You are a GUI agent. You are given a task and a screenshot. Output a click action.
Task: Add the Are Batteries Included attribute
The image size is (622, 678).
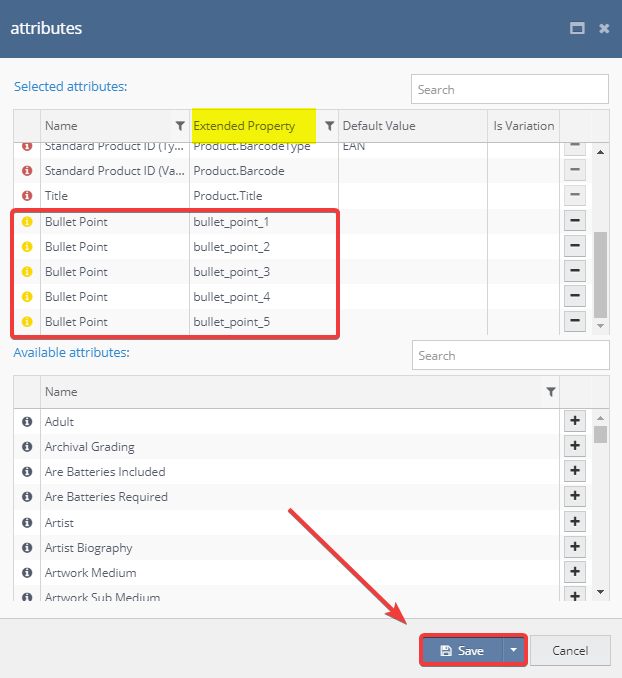tap(575, 471)
